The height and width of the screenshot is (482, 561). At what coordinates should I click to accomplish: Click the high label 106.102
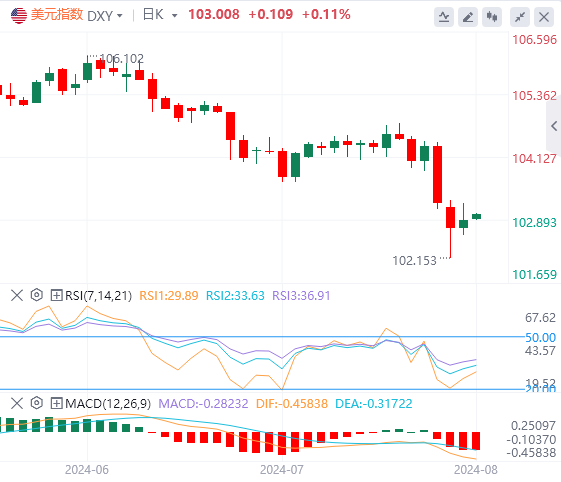[x=121, y=59]
